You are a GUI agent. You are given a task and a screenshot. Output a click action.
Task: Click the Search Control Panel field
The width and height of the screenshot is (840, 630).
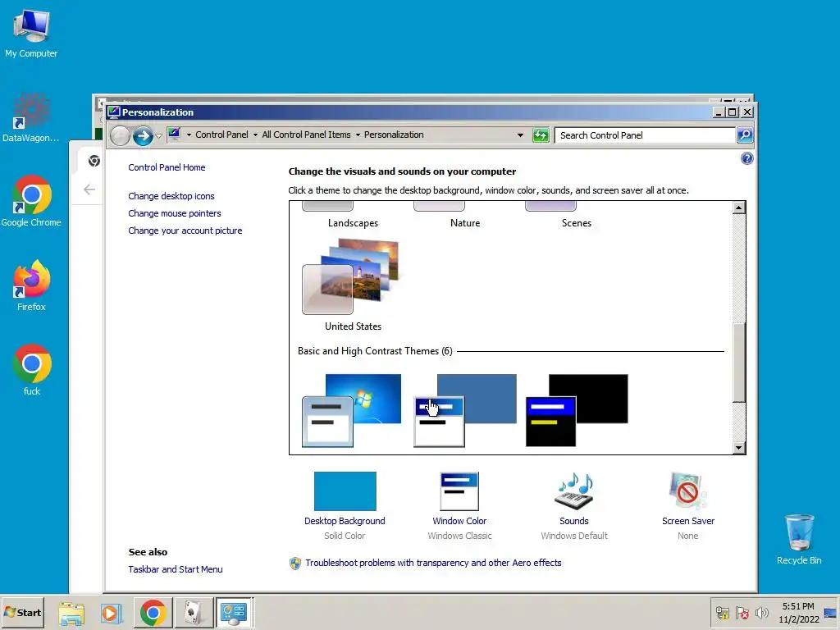click(x=645, y=135)
